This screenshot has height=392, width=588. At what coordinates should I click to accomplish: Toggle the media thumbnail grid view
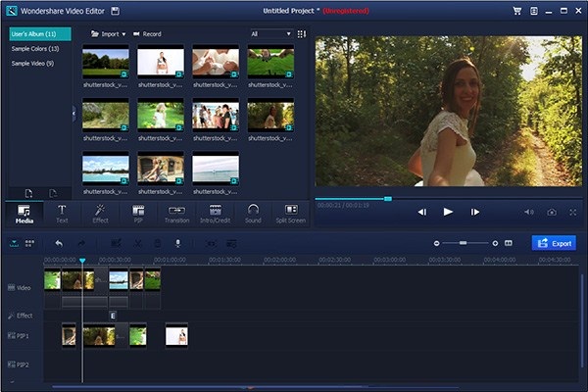pyautogui.click(x=302, y=33)
